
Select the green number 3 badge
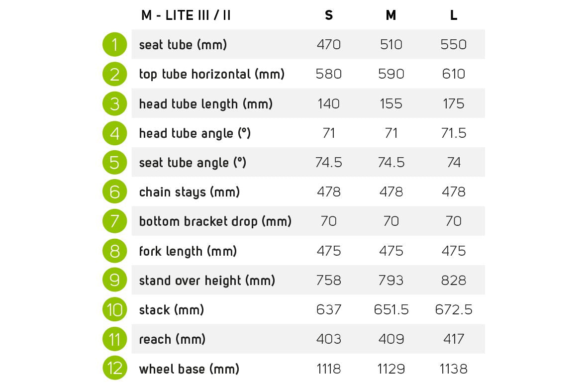click(115, 104)
